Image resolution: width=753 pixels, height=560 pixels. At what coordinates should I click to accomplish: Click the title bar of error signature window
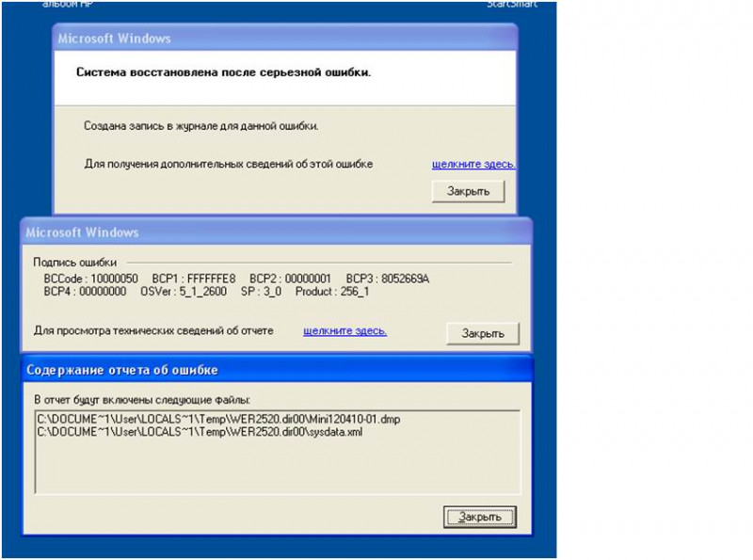coord(277,232)
